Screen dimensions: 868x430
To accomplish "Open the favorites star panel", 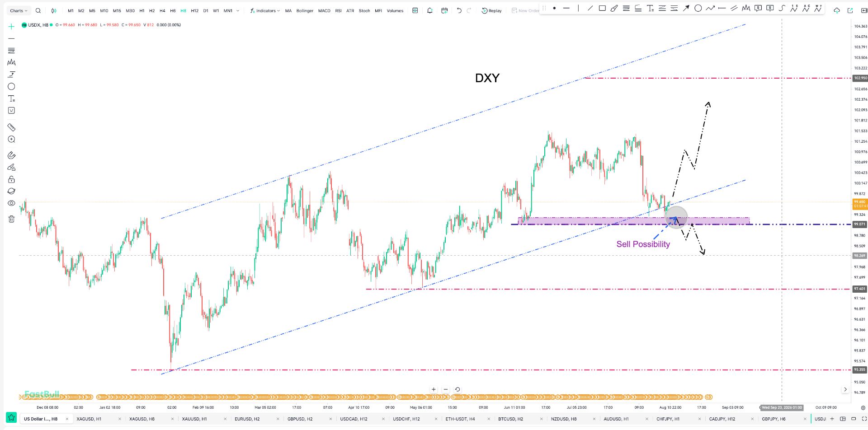I will (x=11, y=418).
